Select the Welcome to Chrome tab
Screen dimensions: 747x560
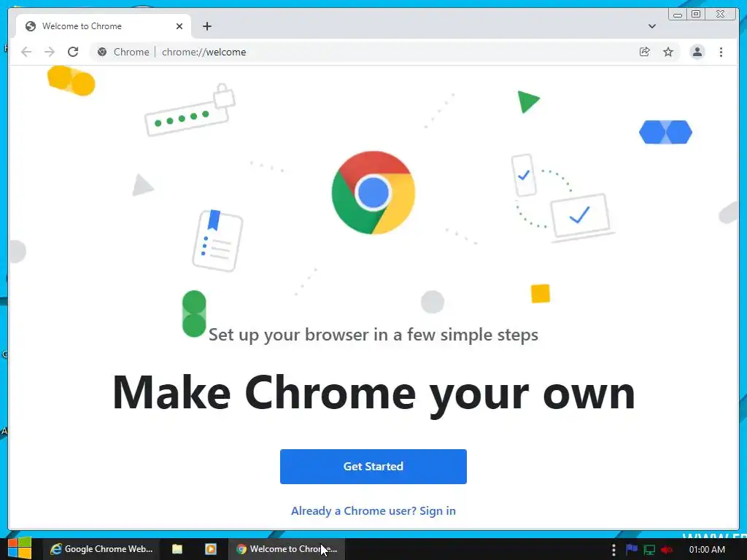click(x=104, y=26)
